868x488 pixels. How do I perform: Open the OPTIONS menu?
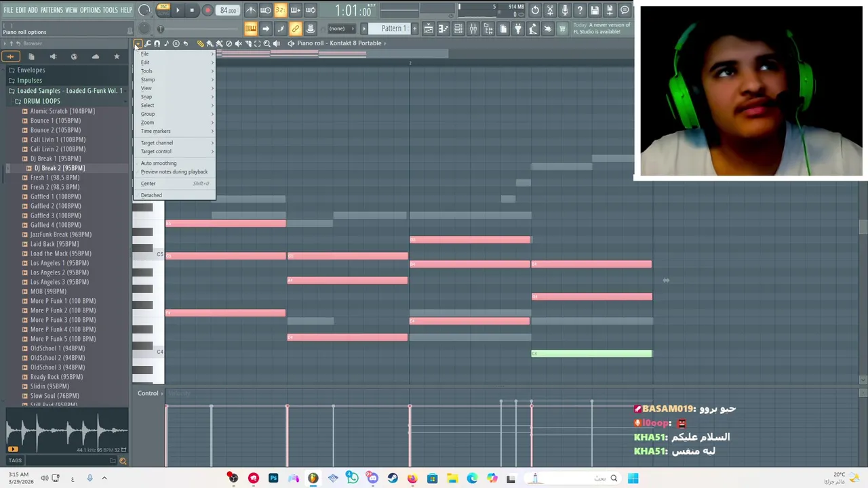click(x=90, y=10)
